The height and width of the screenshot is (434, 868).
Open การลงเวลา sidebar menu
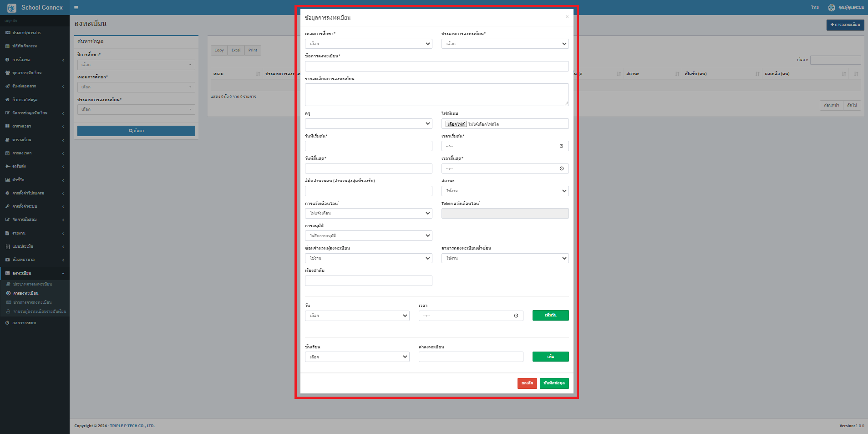point(35,153)
